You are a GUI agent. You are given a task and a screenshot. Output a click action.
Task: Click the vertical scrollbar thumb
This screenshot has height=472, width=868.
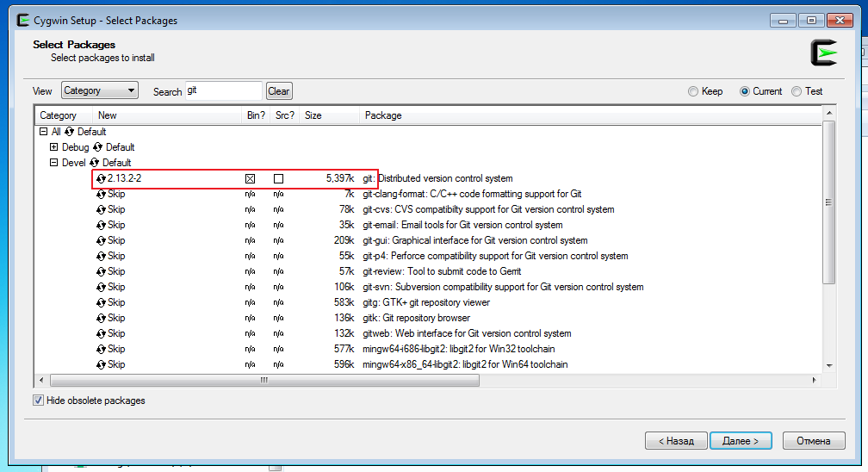click(x=828, y=202)
